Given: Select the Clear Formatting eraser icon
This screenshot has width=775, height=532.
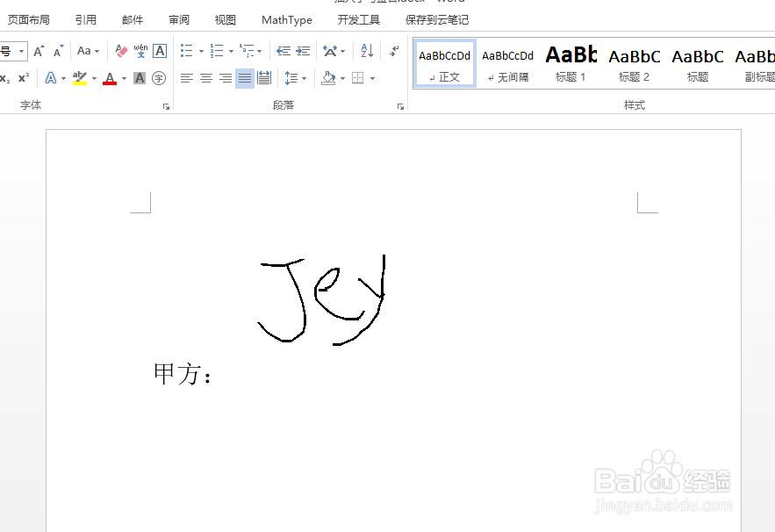Looking at the screenshot, I should (120, 51).
